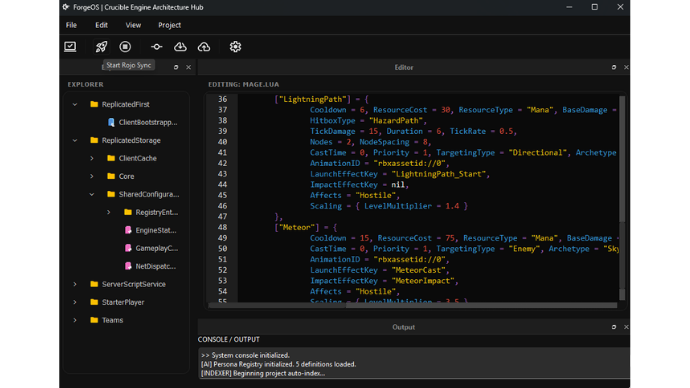Image resolution: width=690 pixels, height=388 pixels.
Task: Select ClientBootstrapp... script file icon
Action: (x=111, y=122)
